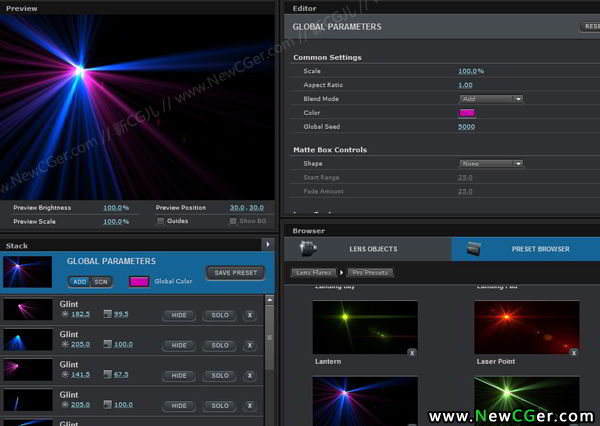Select the green starburst preset thumbnail
Image resolution: width=600 pixels, height=426 pixels.
(527, 401)
